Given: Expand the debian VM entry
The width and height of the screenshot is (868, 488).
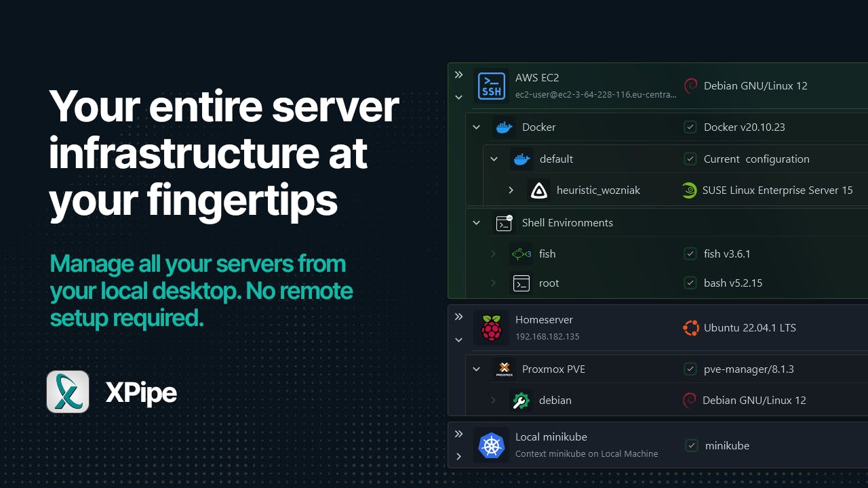Looking at the screenshot, I should tap(494, 401).
